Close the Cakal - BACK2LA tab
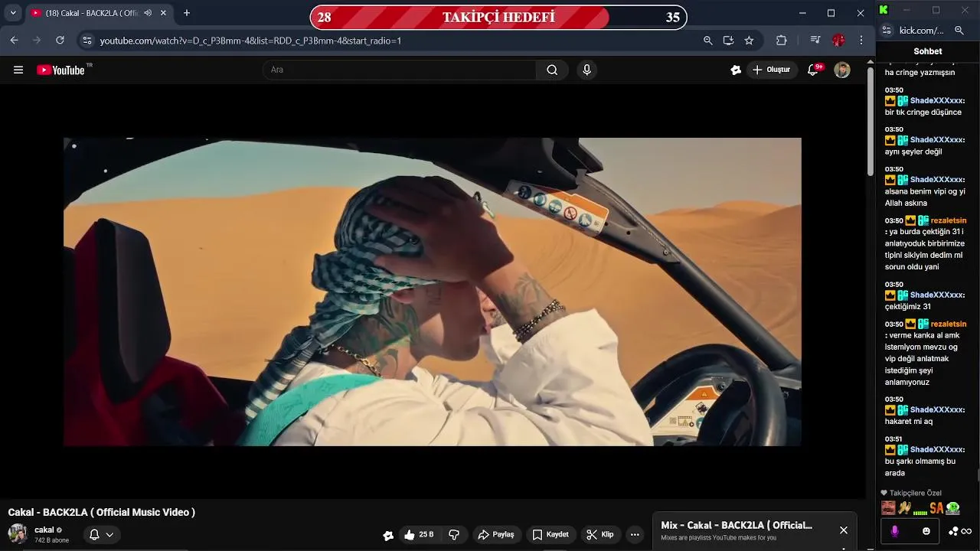 pyautogui.click(x=163, y=13)
